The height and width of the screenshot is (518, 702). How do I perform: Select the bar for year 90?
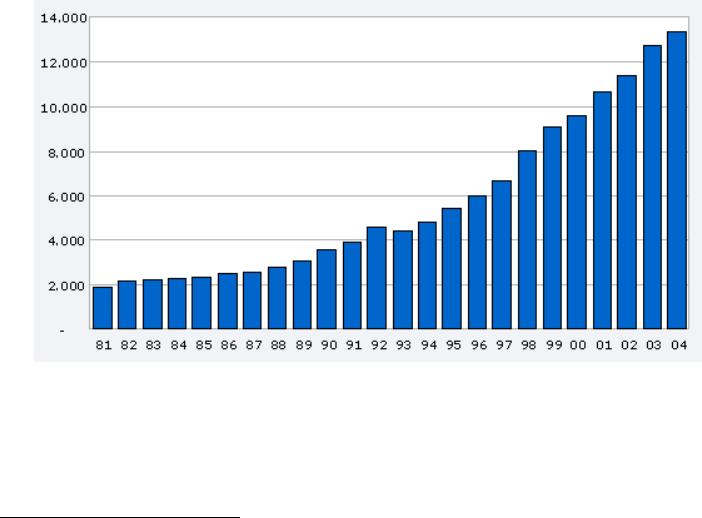[327, 289]
